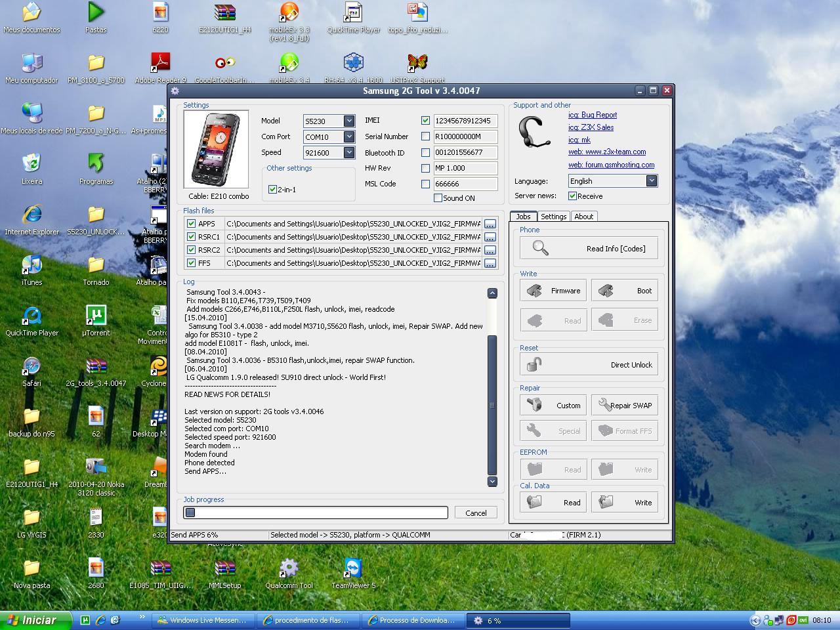Browse for the RSRC1 flash file

click(490, 237)
